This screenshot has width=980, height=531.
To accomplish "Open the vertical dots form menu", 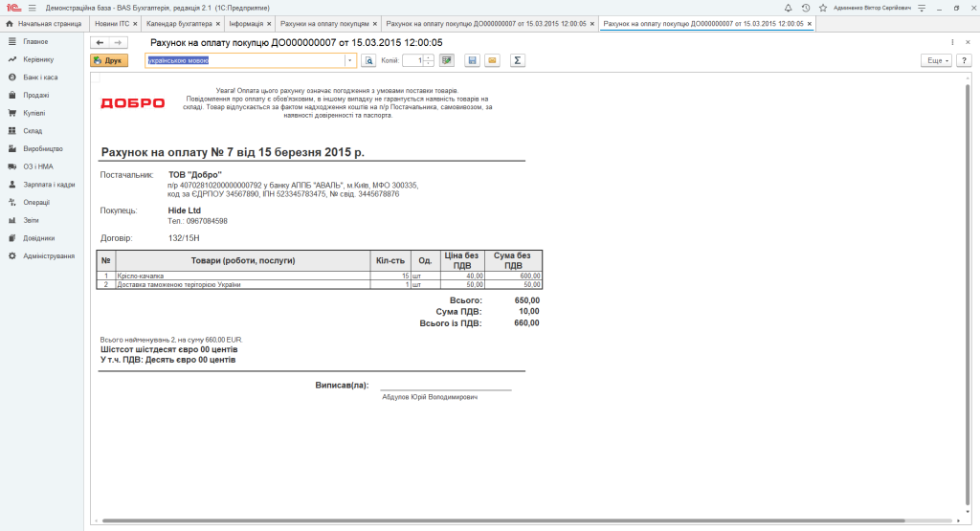I will point(952,42).
